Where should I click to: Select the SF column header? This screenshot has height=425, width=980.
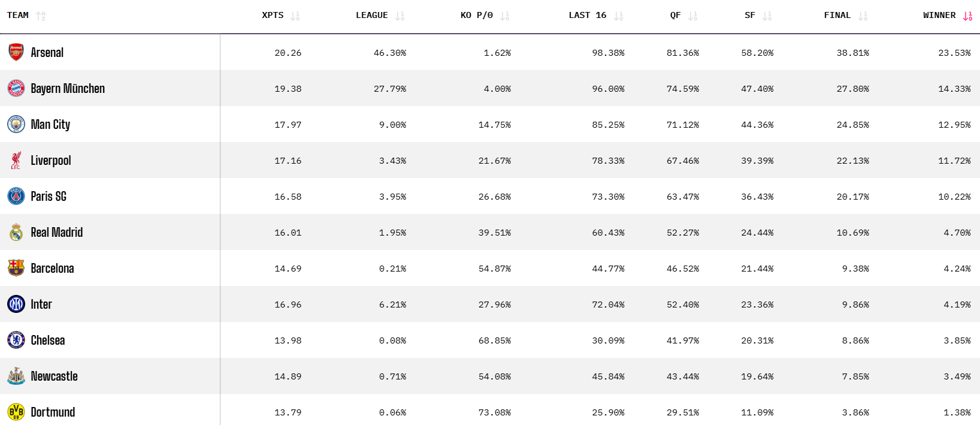click(x=749, y=16)
